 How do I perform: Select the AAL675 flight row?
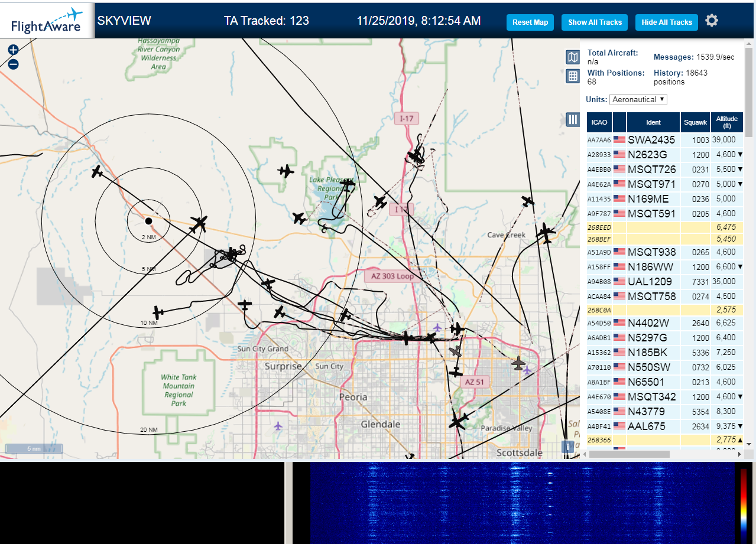pyautogui.click(x=665, y=426)
